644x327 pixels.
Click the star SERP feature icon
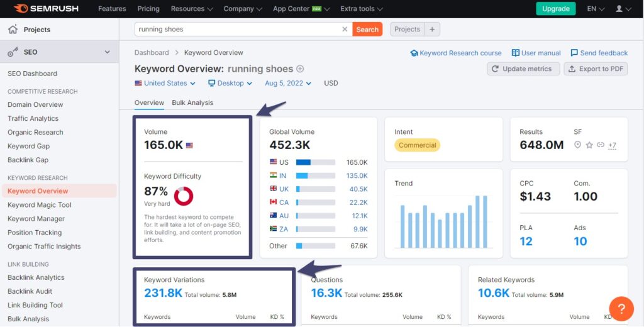(589, 145)
